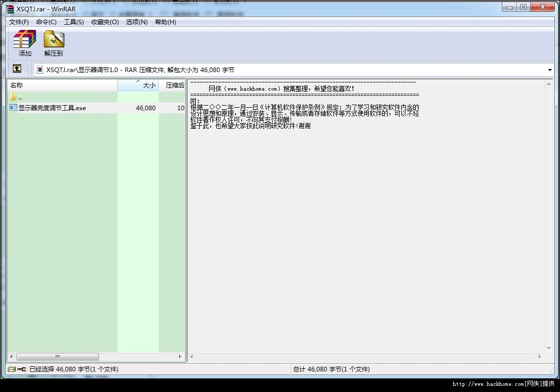Screen dimensions: 560x392
Task: Open the parent folder '..' entry
Action: coord(16,97)
